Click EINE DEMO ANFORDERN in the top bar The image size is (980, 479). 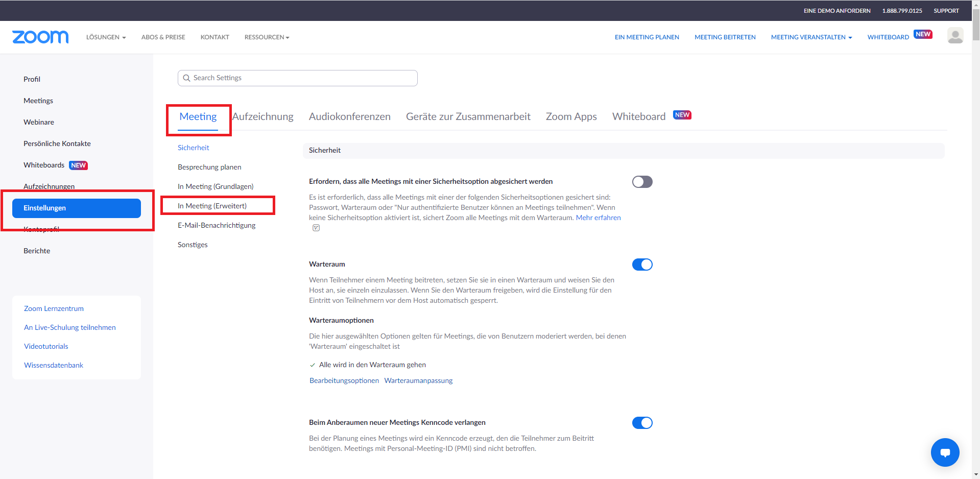click(x=836, y=10)
